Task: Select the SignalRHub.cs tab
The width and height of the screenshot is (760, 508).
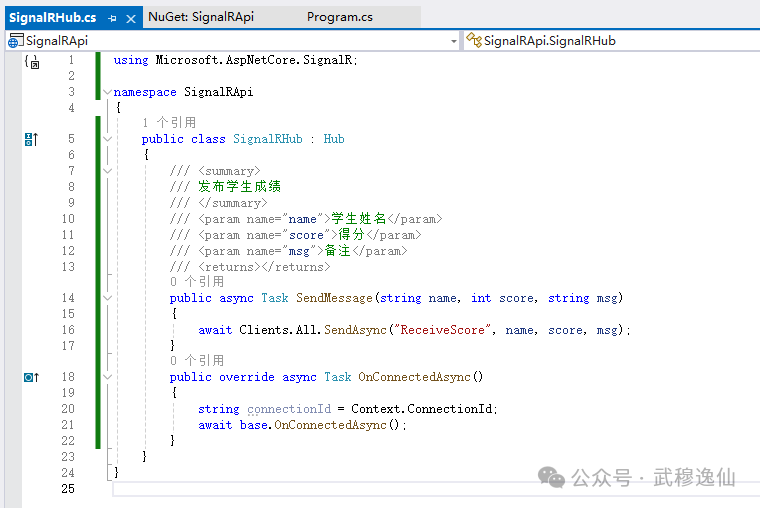Action: point(52,17)
